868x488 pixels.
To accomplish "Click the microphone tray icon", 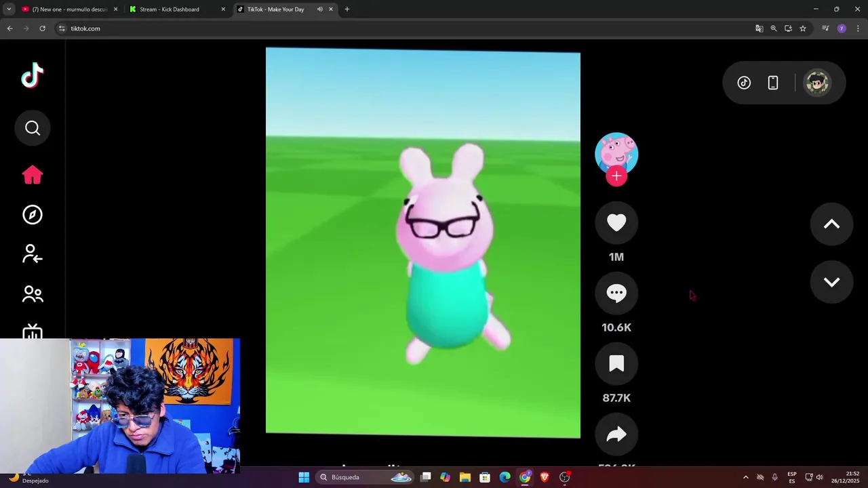I will coord(775,477).
